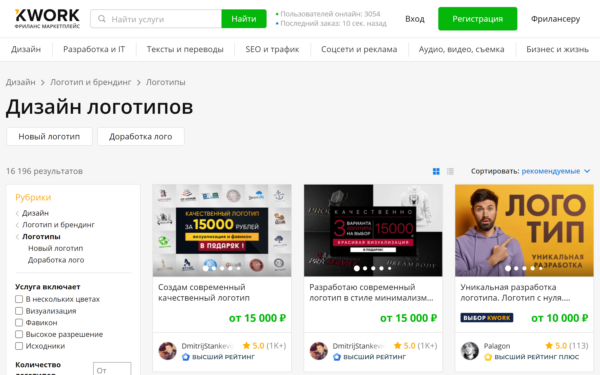
Task: Open the sort dropdown рекомендуемые
Action: click(556, 171)
